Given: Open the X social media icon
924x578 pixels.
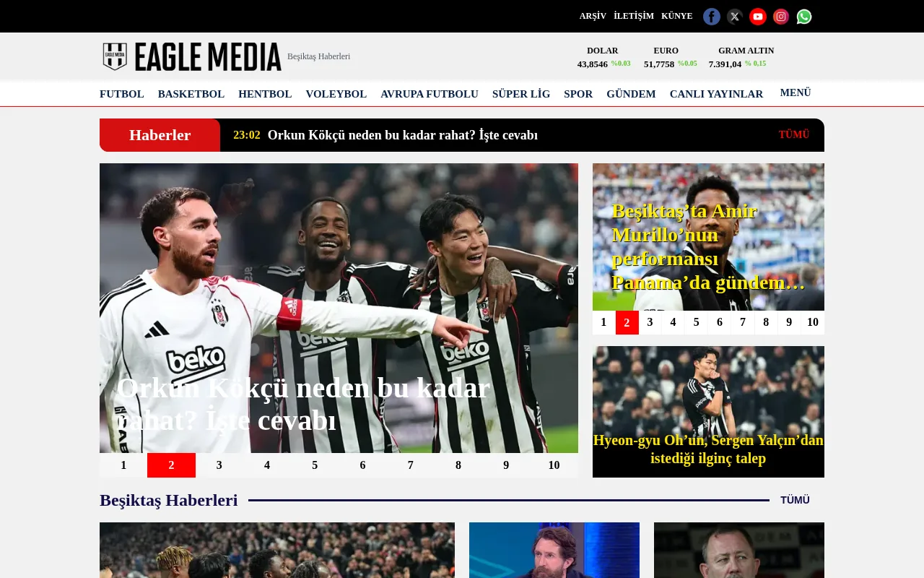Looking at the screenshot, I should (735, 16).
